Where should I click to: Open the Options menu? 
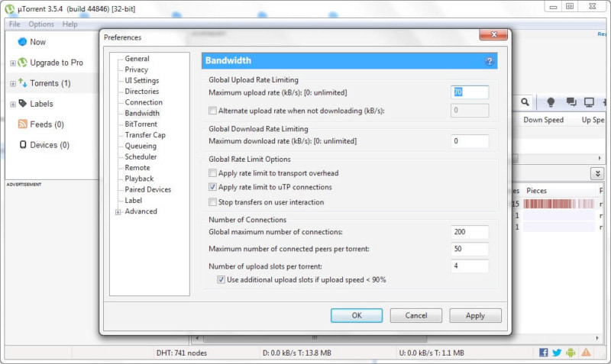(x=41, y=24)
